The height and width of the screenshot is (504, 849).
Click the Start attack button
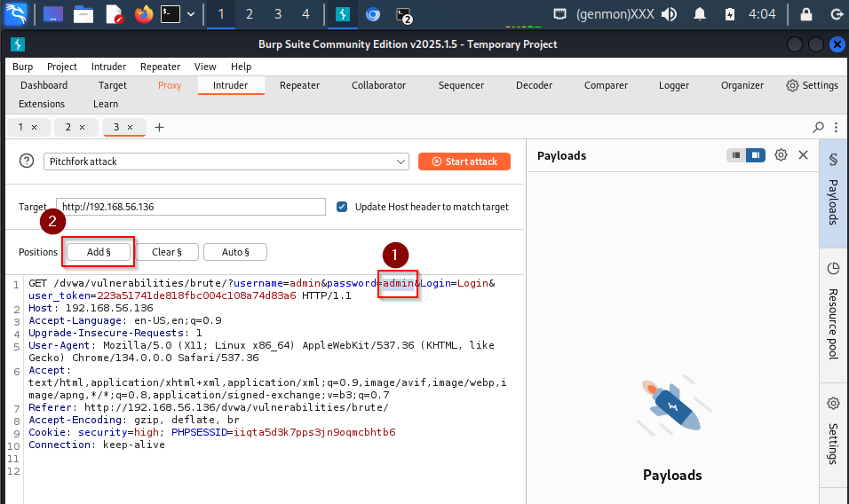464,161
